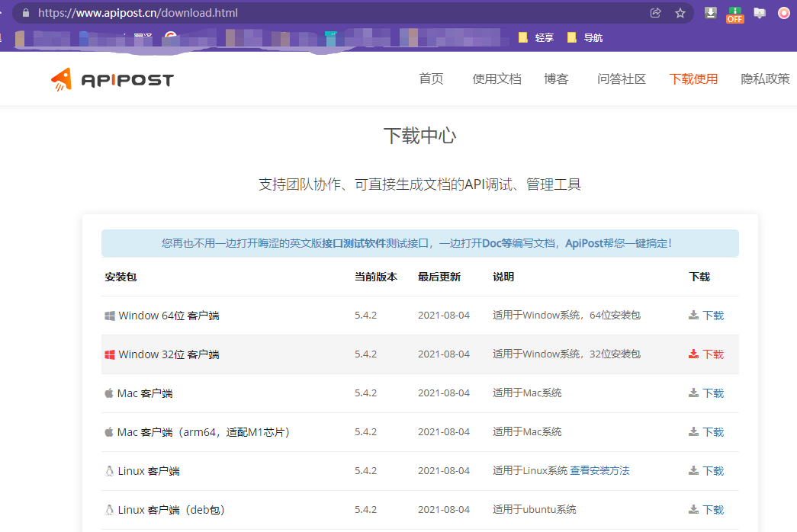Click 安装包 column header
Image resolution: width=797 pixels, height=532 pixels.
[x=121, y=277]
